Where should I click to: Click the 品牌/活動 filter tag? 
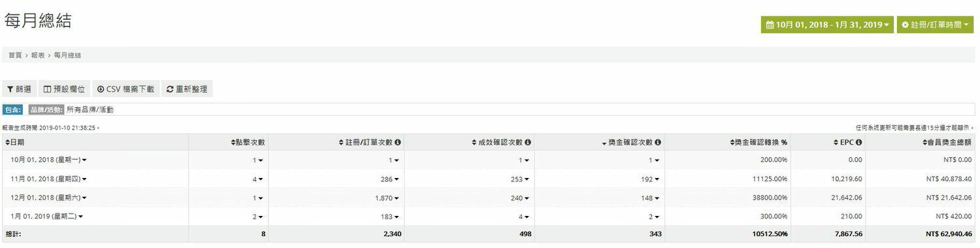(46, 110)
